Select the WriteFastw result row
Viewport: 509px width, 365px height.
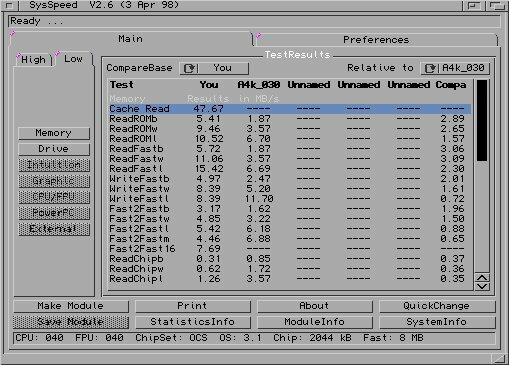tap(290, 189)
